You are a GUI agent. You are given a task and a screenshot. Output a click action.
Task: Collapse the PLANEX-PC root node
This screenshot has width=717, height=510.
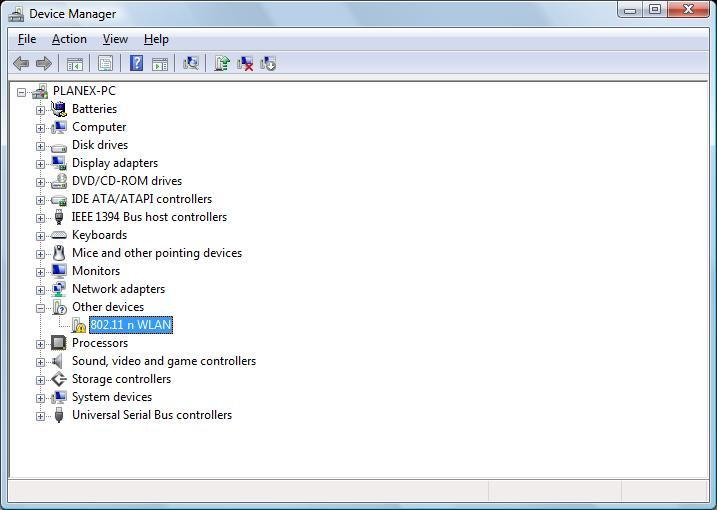tap(21, 92)
